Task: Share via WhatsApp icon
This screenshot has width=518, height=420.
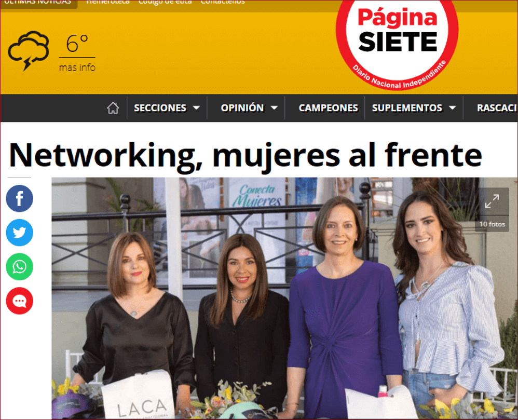Action: (x=20, y=267)
